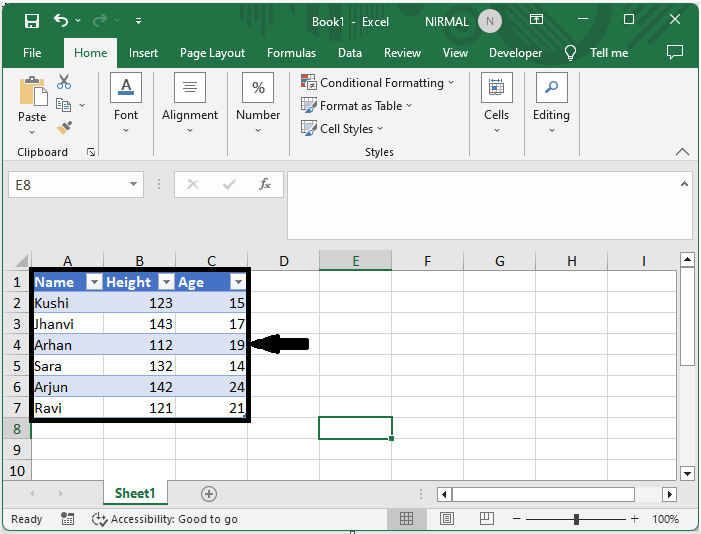Select the cell with age 24
The width and height of the screenshot is (701, 534).
click(210, 387)
